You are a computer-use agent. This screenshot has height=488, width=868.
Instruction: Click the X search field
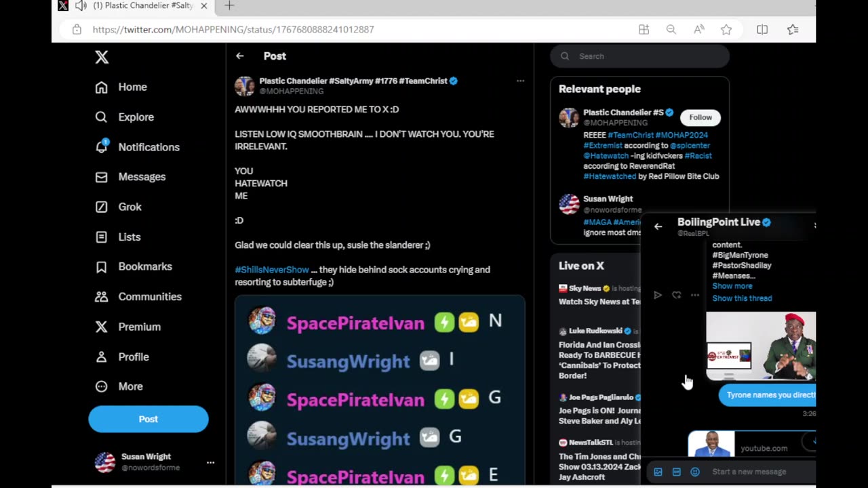click(x=639, y=56)
